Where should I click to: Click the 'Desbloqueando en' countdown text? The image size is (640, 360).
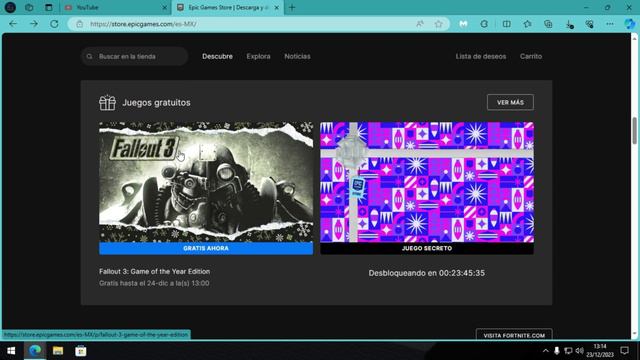coord(427,273)
